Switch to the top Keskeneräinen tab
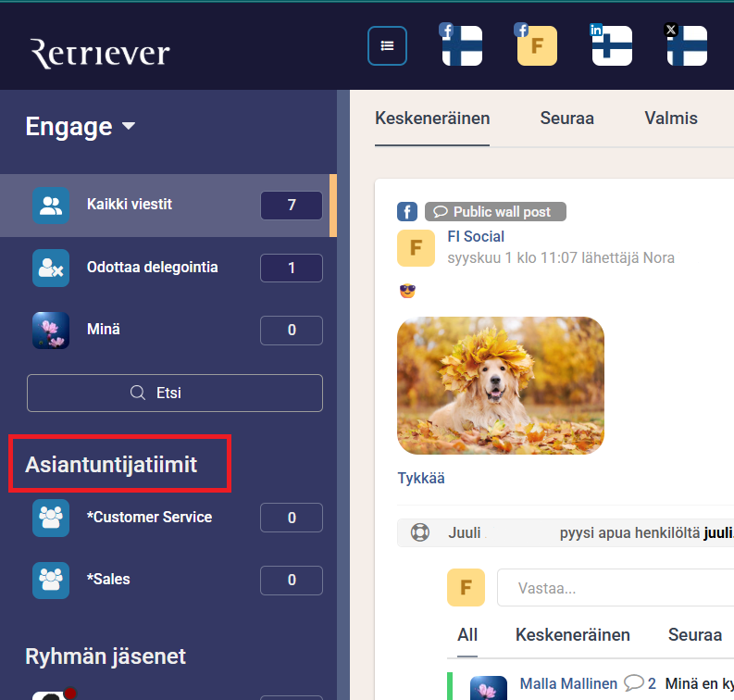The width and height of the screenshot is (734, 700). 432,119
